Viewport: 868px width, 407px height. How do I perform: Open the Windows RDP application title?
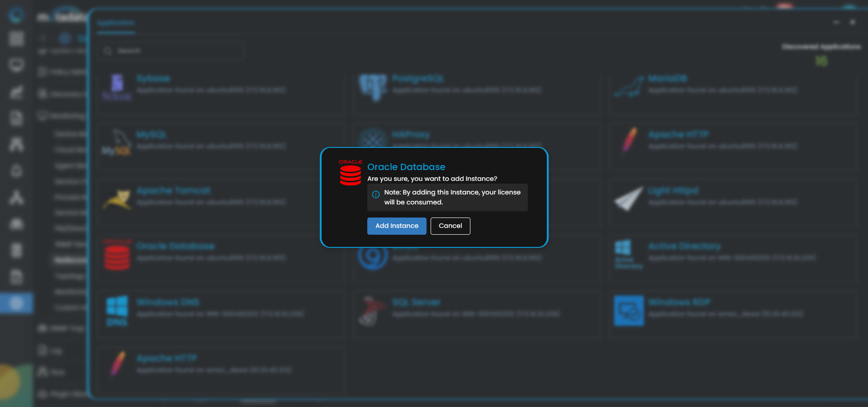[x=679, y=302]
